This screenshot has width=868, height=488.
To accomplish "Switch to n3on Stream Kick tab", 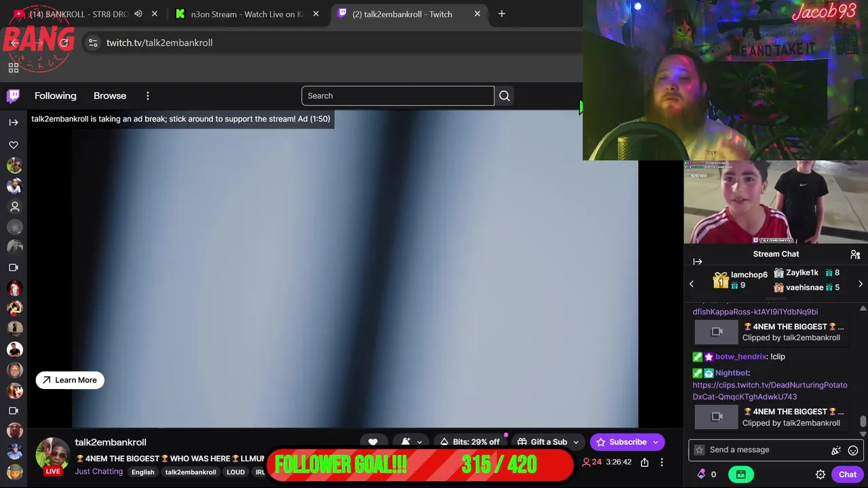I will pos(245,14).
